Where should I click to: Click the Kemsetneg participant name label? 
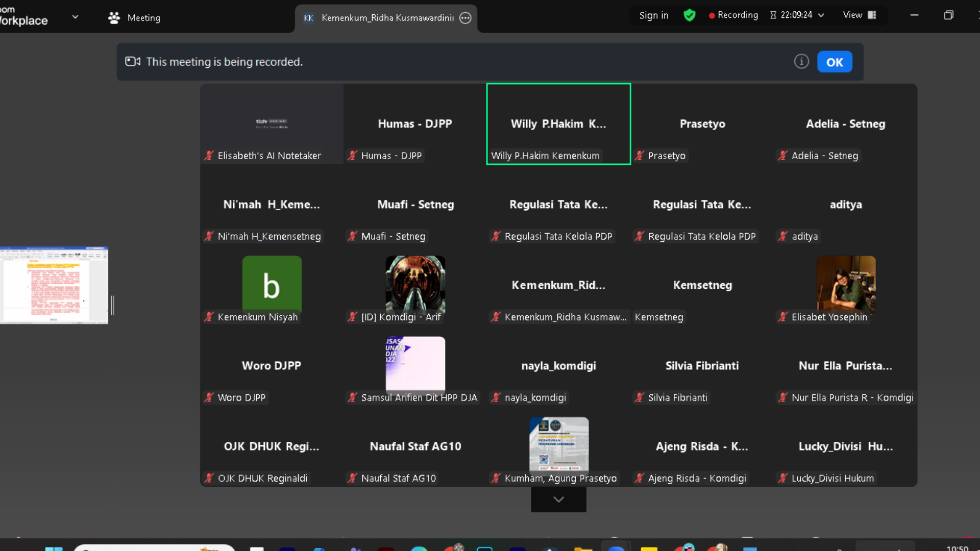point(659,317)
